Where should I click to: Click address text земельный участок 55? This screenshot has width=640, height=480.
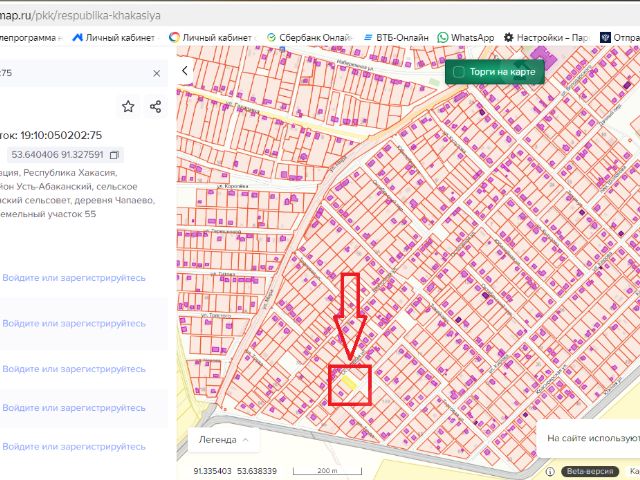coord(48,214)
